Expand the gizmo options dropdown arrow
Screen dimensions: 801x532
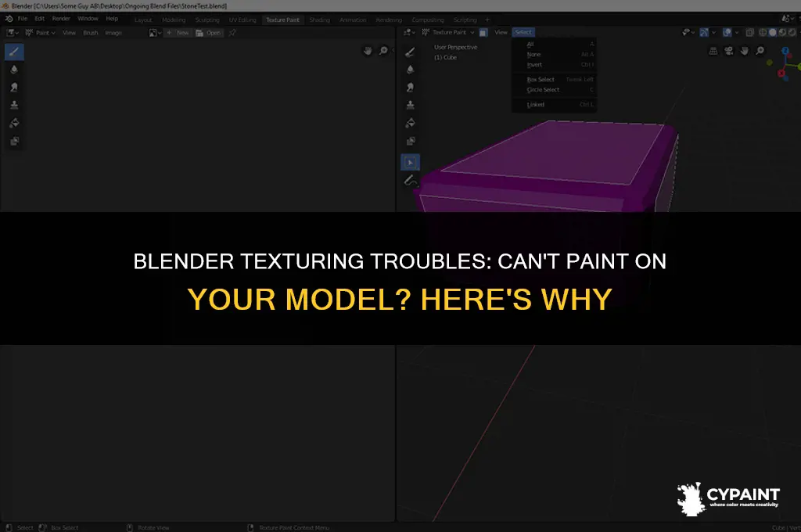713,32
